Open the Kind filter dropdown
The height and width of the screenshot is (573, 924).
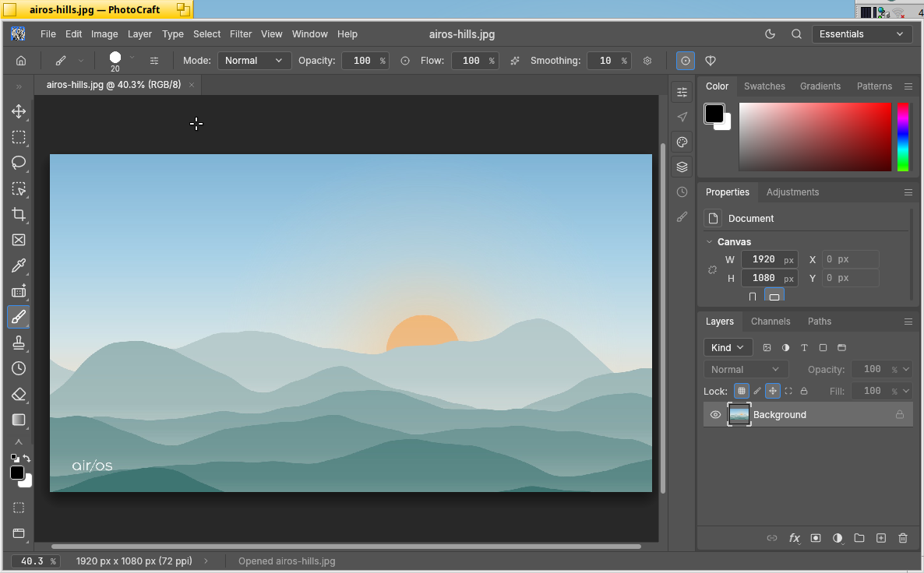(x=728, y=347)
